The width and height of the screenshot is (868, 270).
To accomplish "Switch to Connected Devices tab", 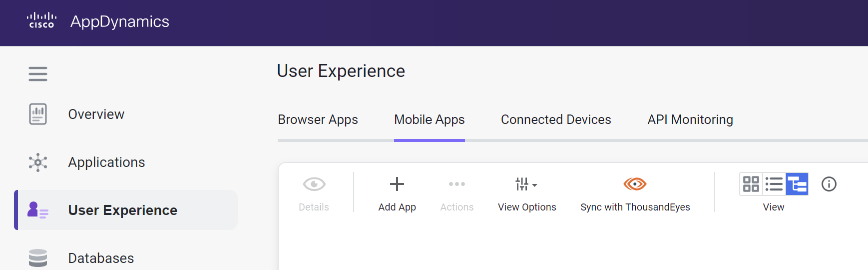I will (x=556, y=119).
